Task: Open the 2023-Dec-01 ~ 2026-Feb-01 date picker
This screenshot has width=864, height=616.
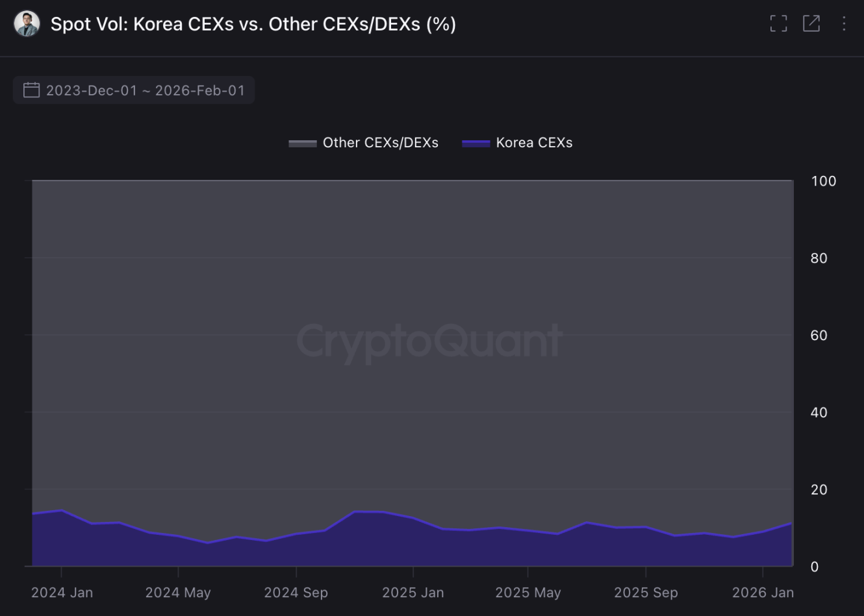Action: point(145,90)
